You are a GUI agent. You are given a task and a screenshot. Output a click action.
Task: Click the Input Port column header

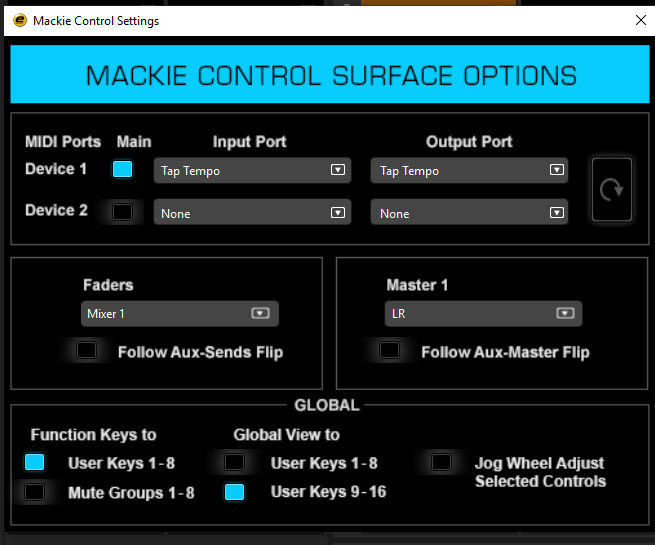249,142
